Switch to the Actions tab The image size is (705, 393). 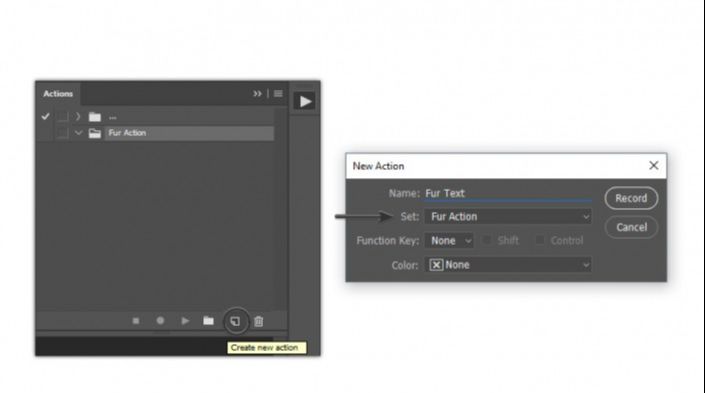pos(58,94)
